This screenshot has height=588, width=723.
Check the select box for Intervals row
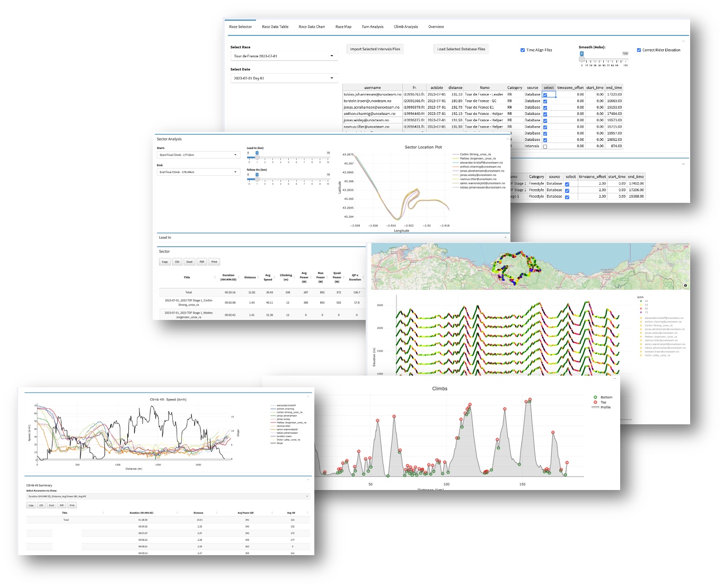point(545,147)
